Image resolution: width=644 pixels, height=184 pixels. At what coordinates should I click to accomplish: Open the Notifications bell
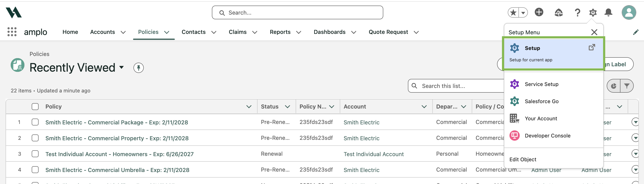point(608,12)
